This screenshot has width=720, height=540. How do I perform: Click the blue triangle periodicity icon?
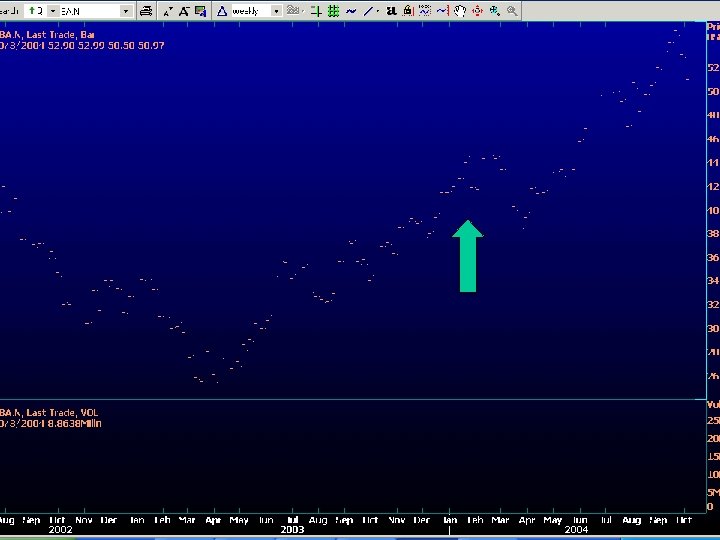point(222,11)
